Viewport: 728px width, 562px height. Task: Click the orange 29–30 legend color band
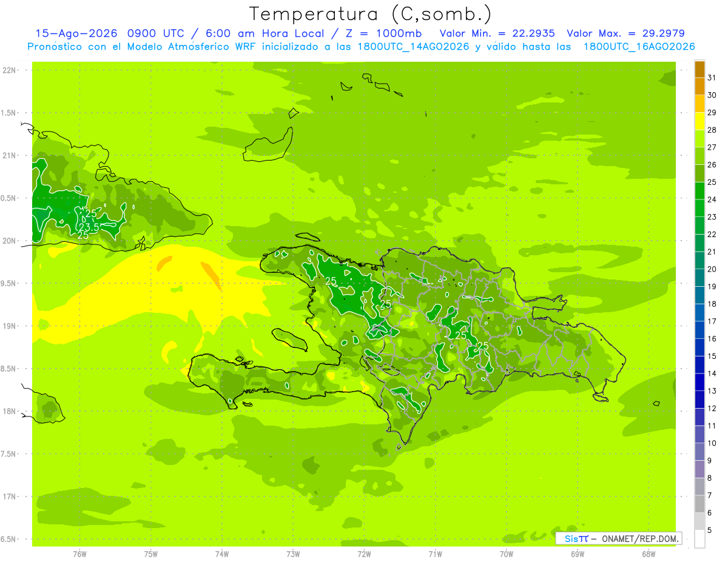699,104
